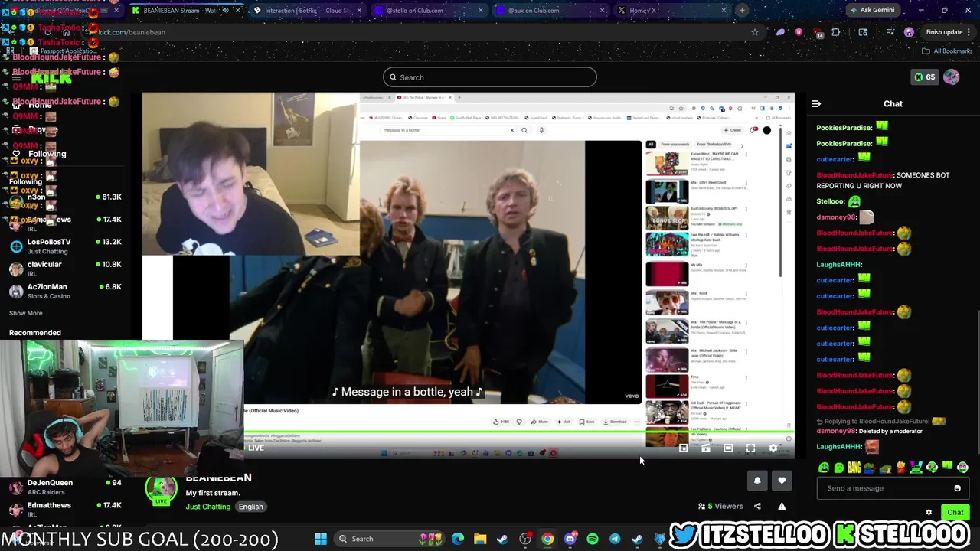Open the Windows Start menu
Image resolution: width=980 pixels, height=551 pixels.
point(321,539)
